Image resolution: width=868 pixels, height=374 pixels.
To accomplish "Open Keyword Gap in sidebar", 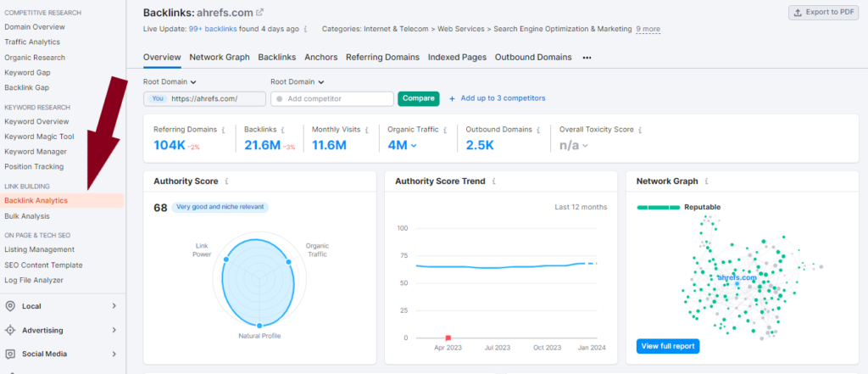I will pos(28,73).
